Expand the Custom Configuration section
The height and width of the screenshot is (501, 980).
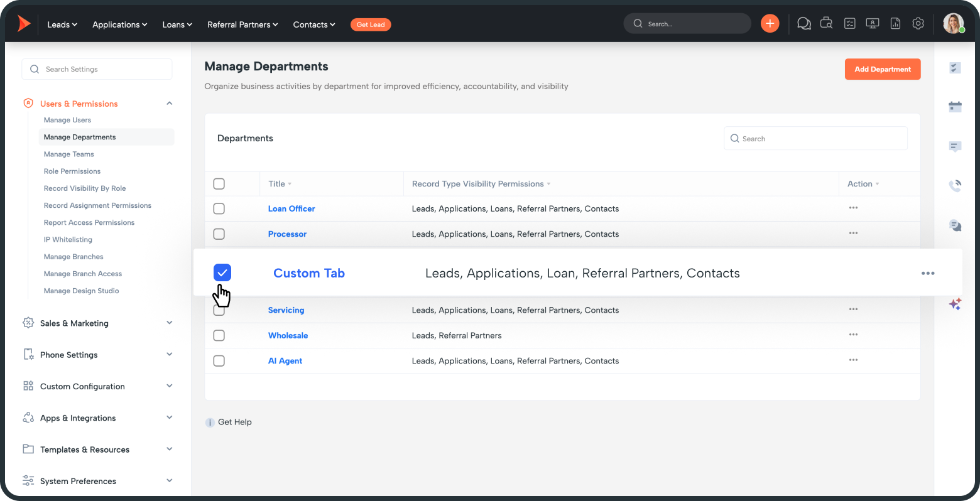click(169, 386)
